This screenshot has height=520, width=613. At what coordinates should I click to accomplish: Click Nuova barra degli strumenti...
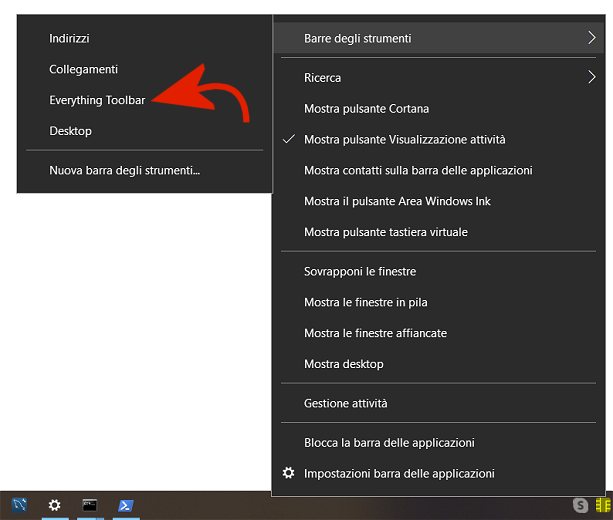pos(144,170)
